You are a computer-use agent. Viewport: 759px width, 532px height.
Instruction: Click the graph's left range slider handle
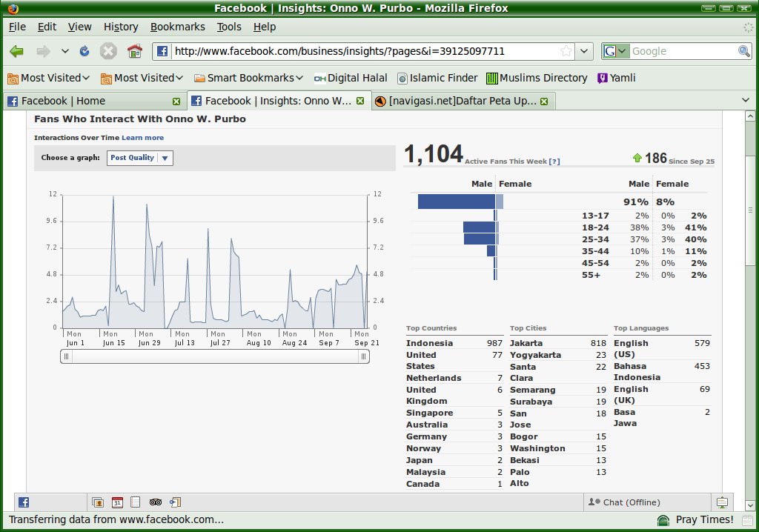(x=66, y=356)
